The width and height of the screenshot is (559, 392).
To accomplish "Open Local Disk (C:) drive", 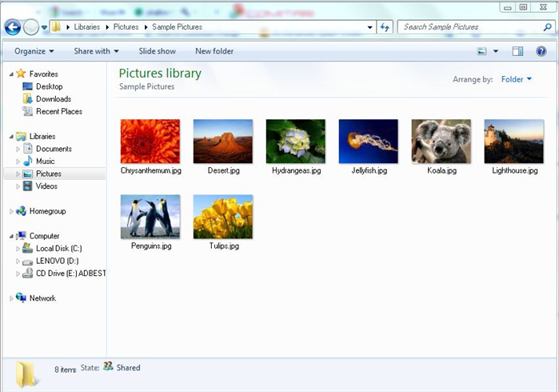I will click(58, 249).
